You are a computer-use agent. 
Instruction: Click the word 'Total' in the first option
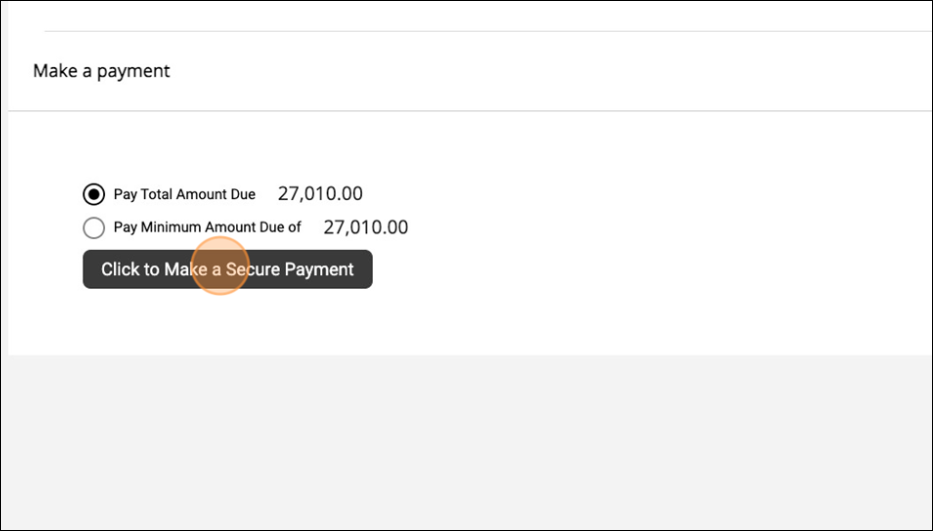[158, 194]
